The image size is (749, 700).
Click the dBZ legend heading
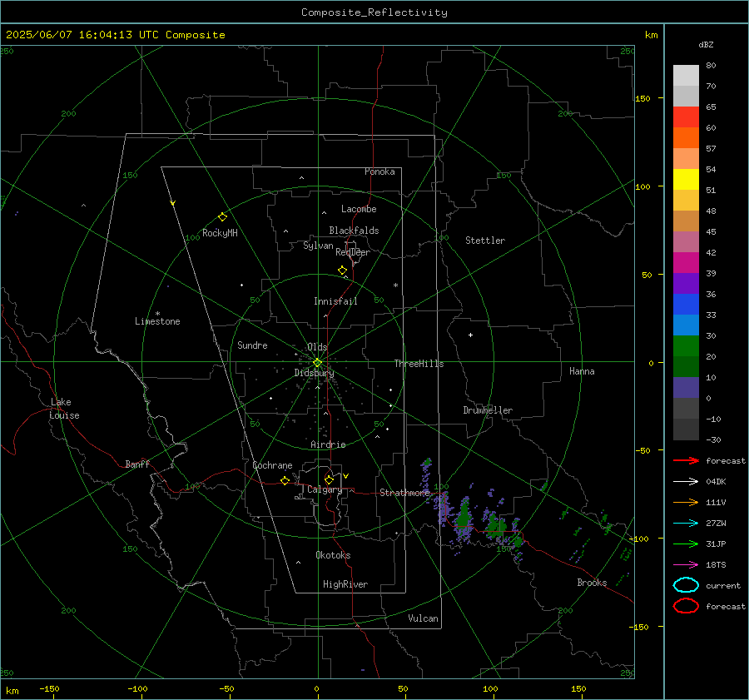point(706,44)
